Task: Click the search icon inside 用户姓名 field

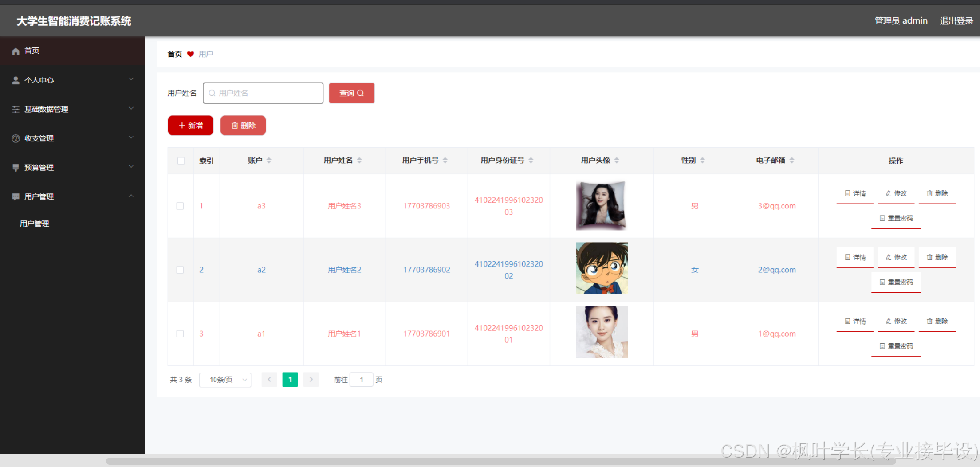Action: click(x=212, y=93)
